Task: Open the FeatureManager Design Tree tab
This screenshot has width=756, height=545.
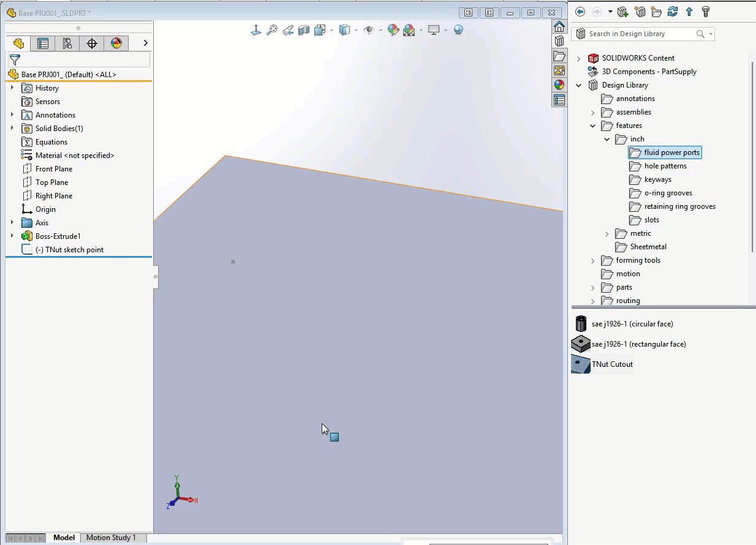Action: [x=18, y=43]
